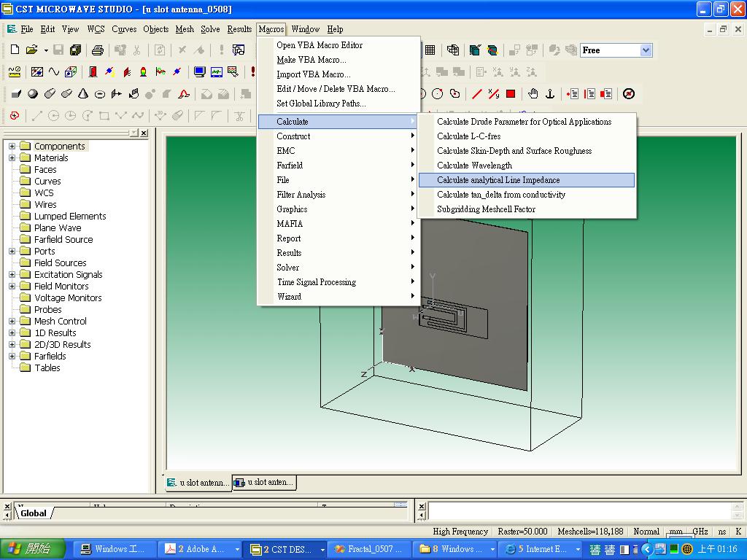Select the Farfield Source tree folder
Screen dimensions: 747x560
tap(63, 239)
